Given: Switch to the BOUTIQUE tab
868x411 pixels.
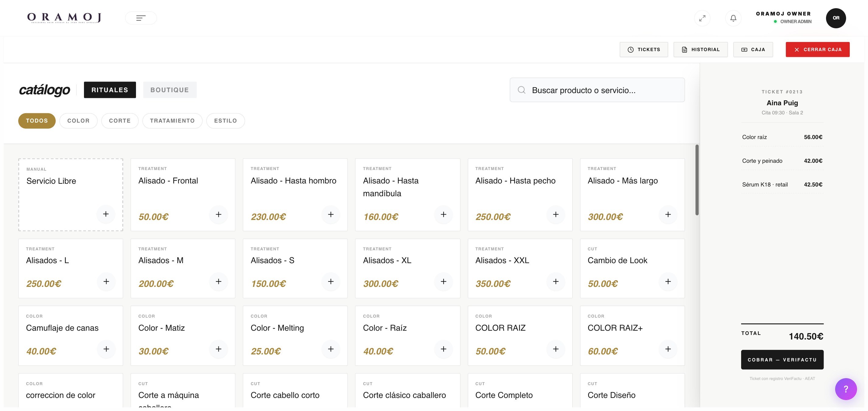Looking at the screenshot, I should pos(169,90).
